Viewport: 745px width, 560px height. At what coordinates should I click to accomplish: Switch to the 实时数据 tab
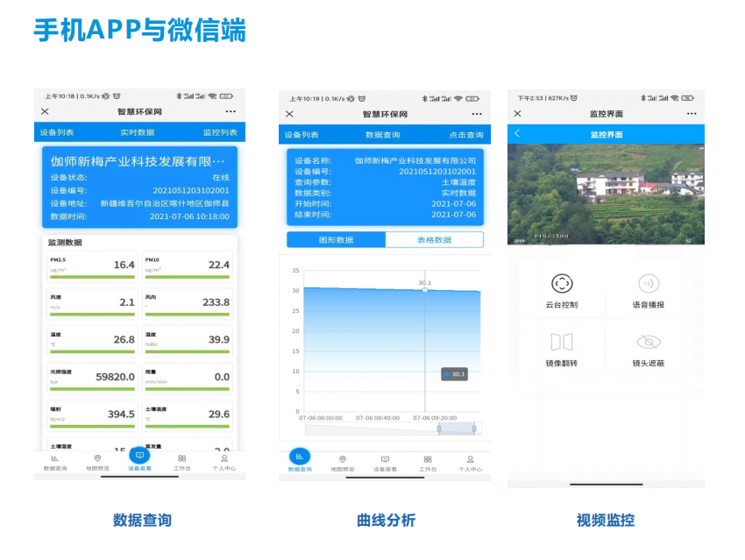pyautogui.click(x=138, y=131)
